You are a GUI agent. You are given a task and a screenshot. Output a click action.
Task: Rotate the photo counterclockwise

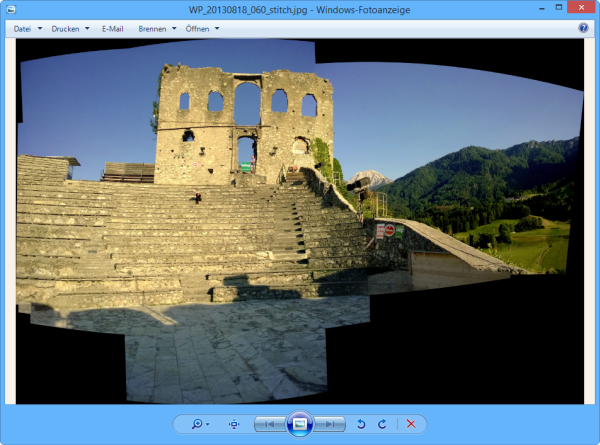(x=361, y=424)
